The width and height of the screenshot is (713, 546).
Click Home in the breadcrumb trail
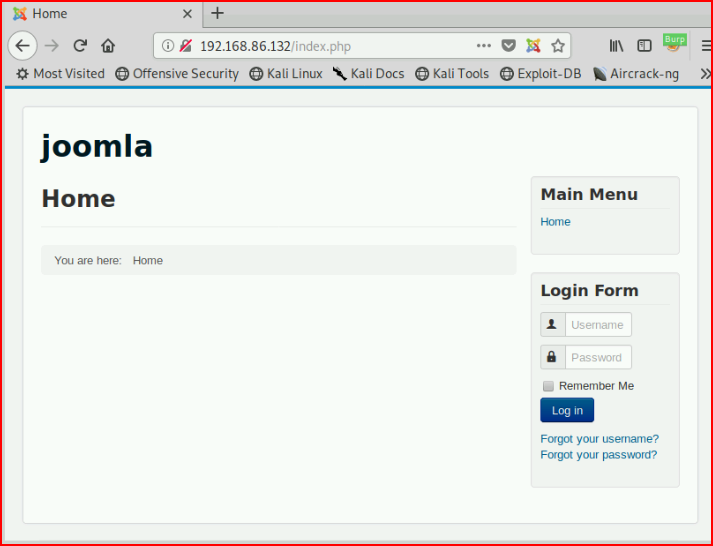[148, 260]
